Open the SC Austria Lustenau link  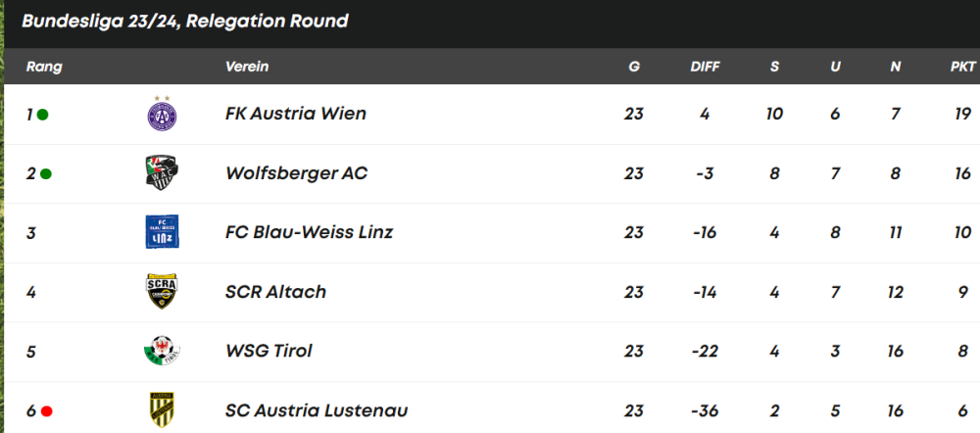pyautogui.click(x=316, y=410)
